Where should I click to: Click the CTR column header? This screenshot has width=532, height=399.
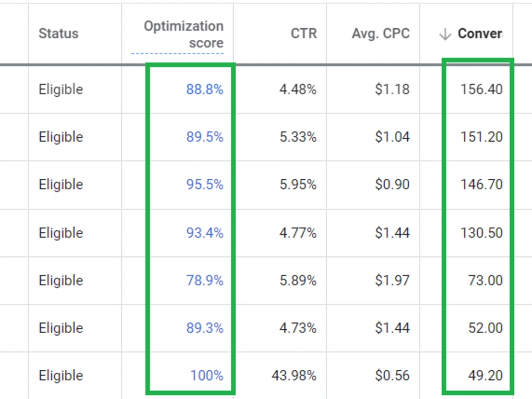click(x=304, y=34)
